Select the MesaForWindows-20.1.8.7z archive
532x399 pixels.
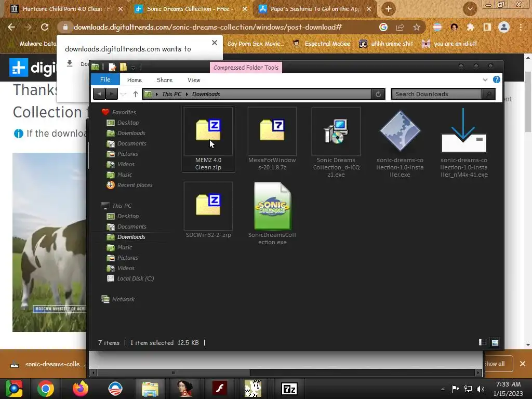tap(272, 139)
